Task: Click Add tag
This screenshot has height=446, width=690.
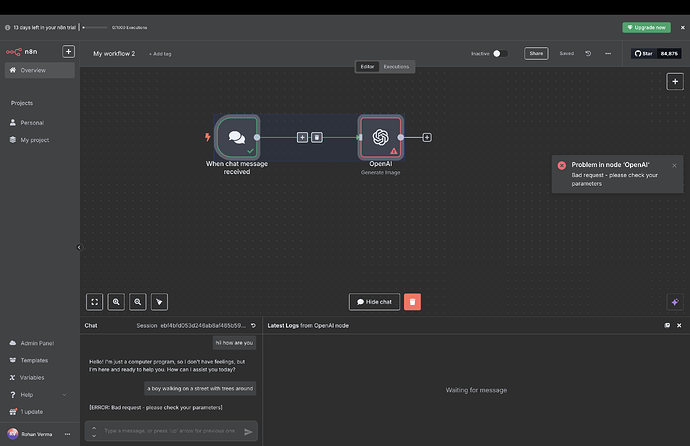Action: pyautogui.click(x=160, y=54)
